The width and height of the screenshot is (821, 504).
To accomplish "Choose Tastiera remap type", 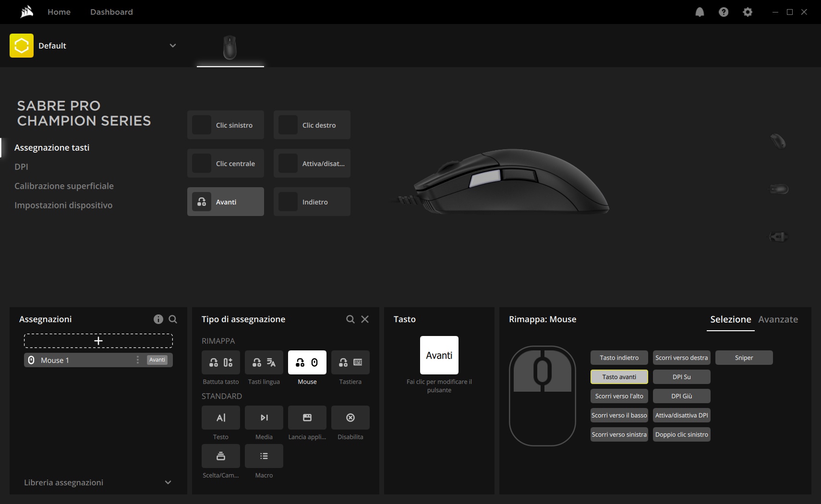I will click(x=350, y=362).
